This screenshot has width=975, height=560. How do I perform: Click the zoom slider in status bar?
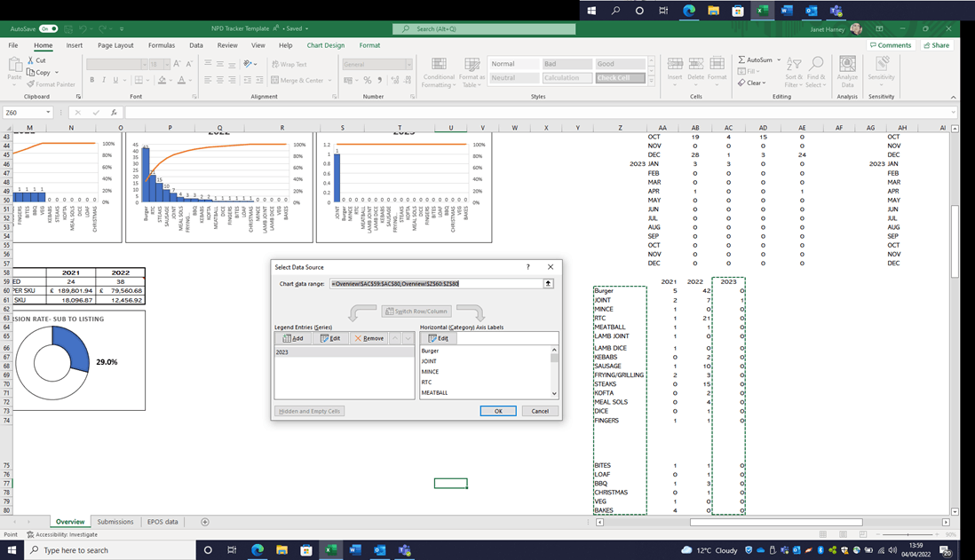[908, 534]
